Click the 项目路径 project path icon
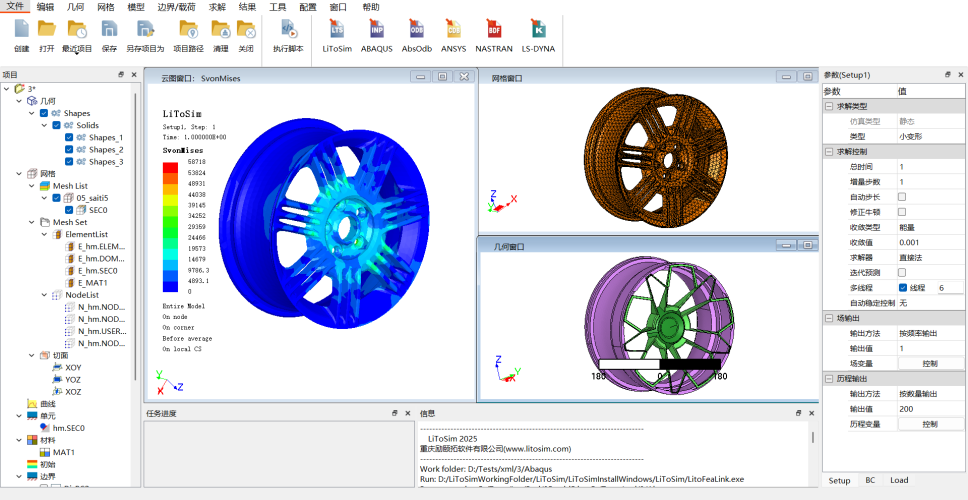The width and height of the screenshot is (968, 500). tap(188, 29)
